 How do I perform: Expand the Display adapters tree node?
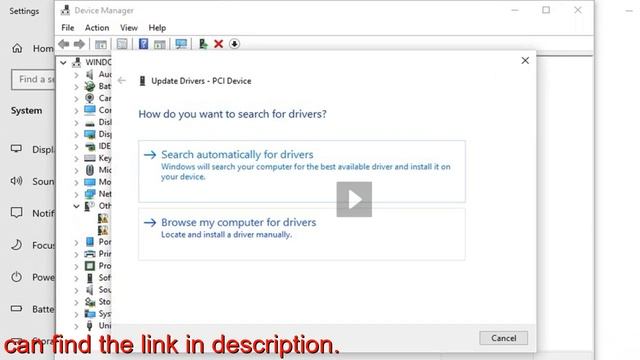(x=76, y=134)
